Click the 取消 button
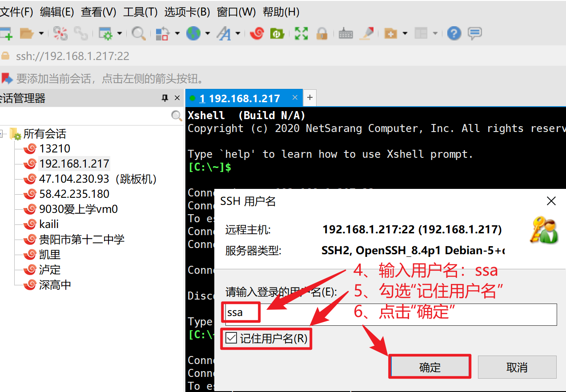566x392 pixels. tap(517, 367)
